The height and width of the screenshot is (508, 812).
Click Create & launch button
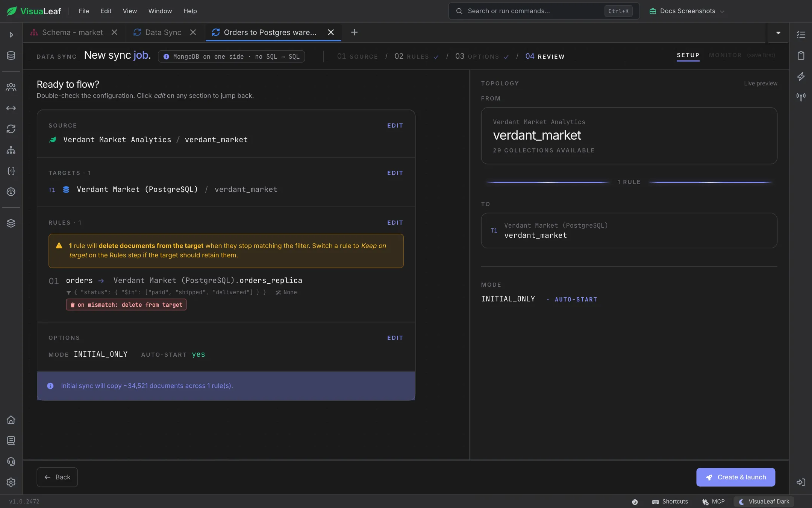(736, 477)
